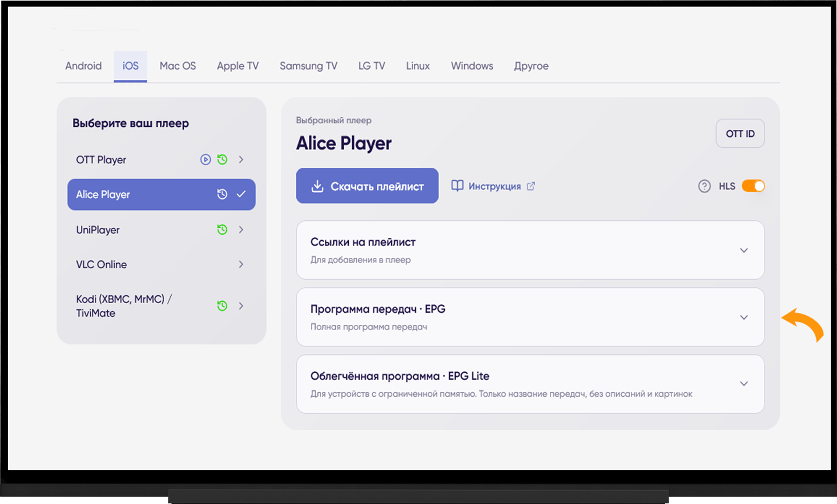Click the book icon beside Инструкция
The width and height of the screenshot is (837, 504).
coord(457,186)
